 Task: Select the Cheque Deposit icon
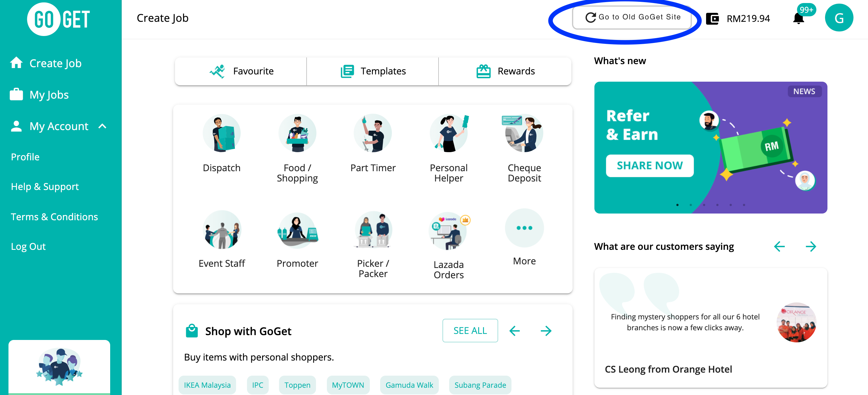point(524,134)
